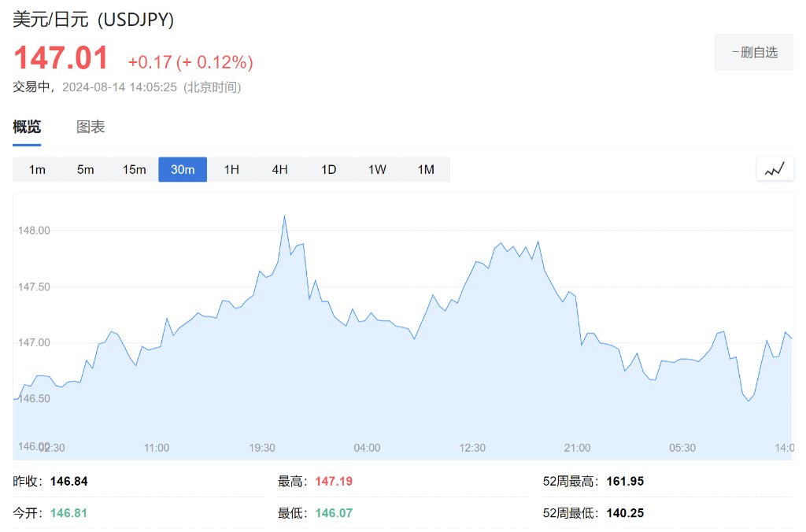Open the 图表 tab
The image size is (806, 532).
(91, 127)
